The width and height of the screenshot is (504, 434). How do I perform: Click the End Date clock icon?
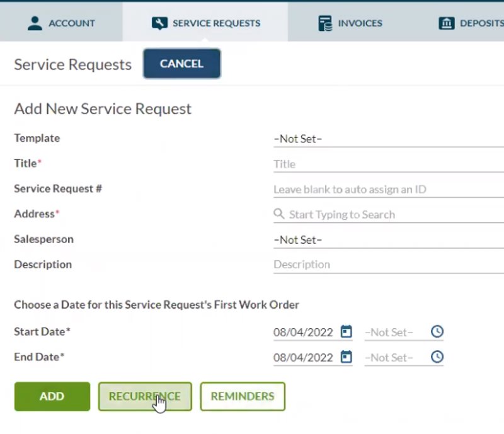[x=437, y=357]
